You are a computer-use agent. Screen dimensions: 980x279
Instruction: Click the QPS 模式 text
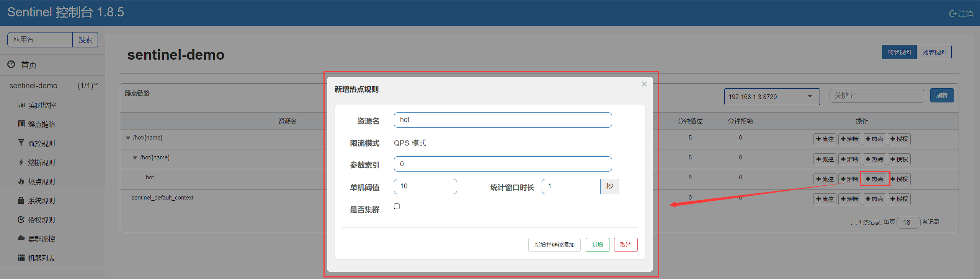pyautogui.click(x=410, y=143)
